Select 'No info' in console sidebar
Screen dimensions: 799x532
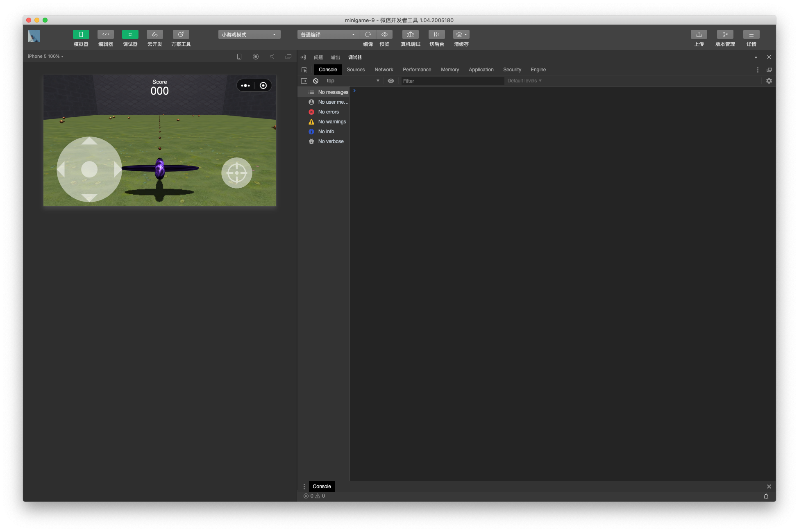(x=323, y=132)
